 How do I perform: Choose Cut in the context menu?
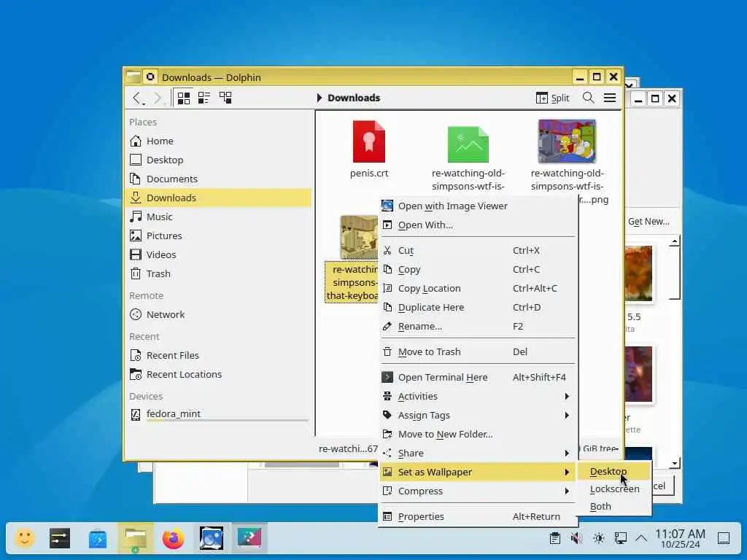tap(478, 251)
